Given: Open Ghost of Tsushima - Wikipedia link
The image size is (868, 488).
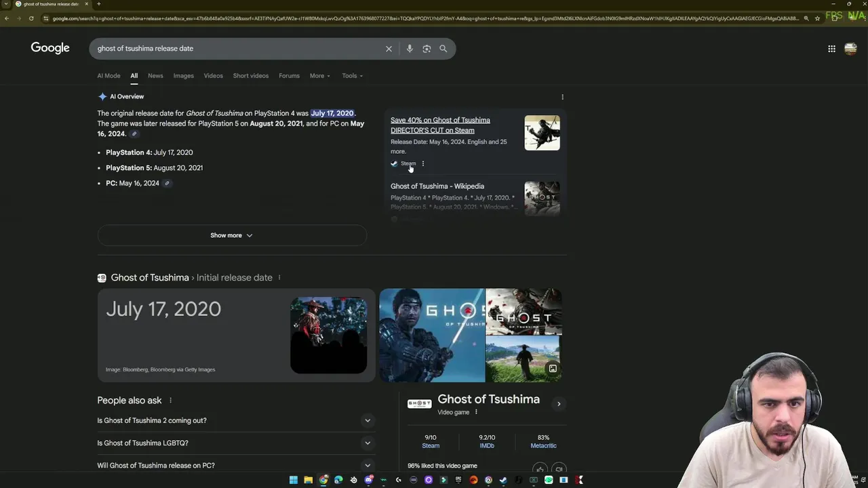Looking at the screenshot, I should [437, 186].
